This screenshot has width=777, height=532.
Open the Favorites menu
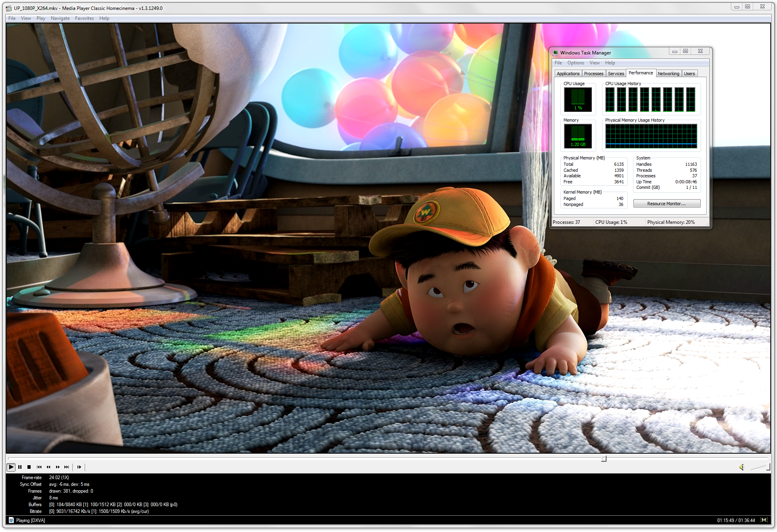point(84,18)
